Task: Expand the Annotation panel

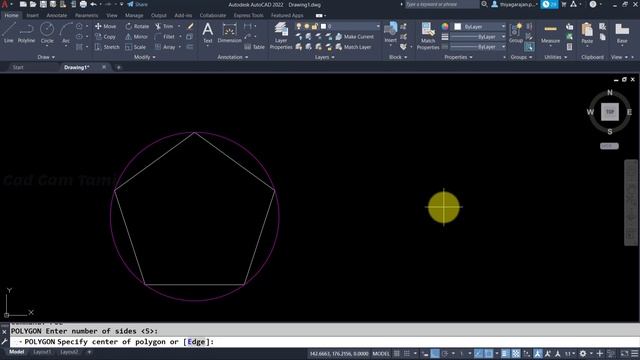Action: pos(233,57)
